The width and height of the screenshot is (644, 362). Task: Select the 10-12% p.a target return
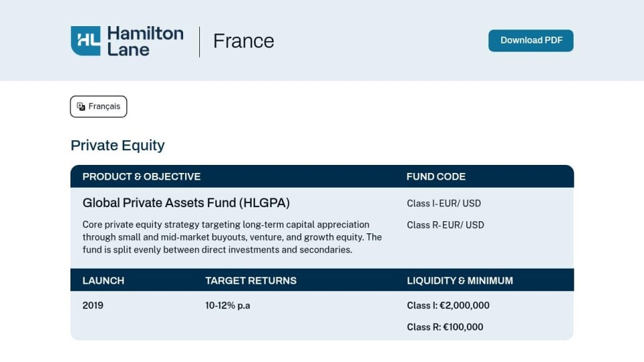pos(227,306)
